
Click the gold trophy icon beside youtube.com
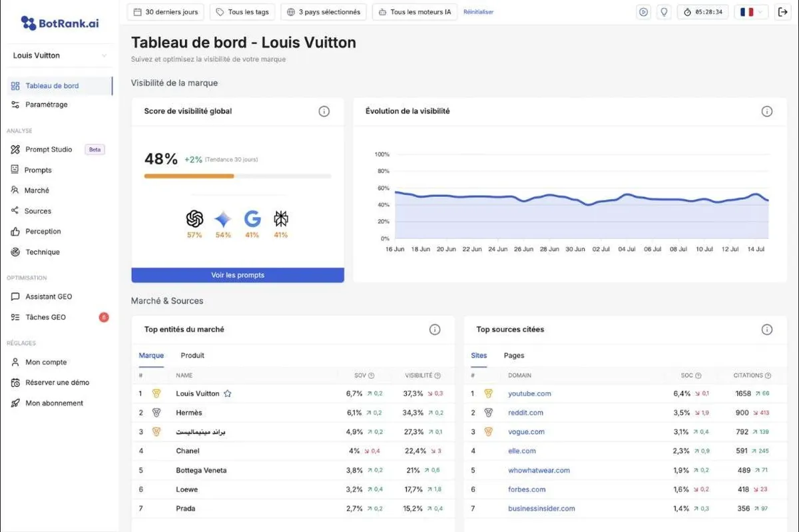click(488, 394)
